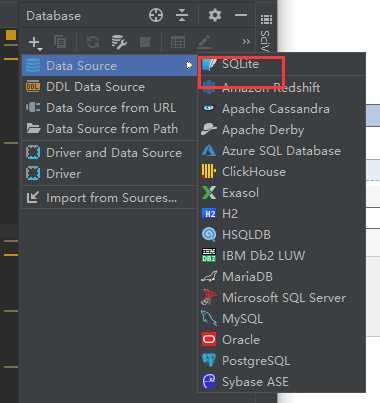Select Data Source from URL
The width and height of the screenshot is (380, 403).
[x=109, y=108]
